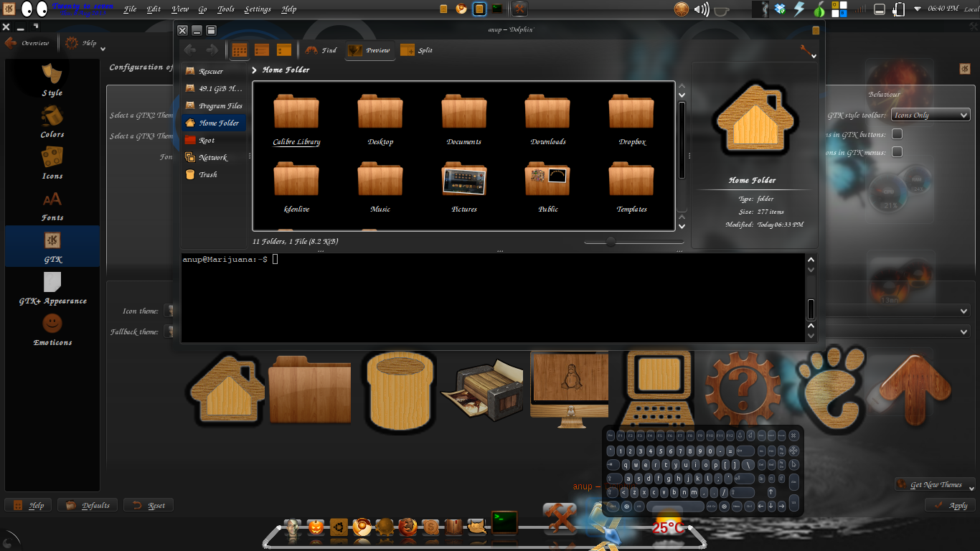Switch Dolphin to Icons view mode
Screen dimensions: 980x551
click(x=240, y=50)
